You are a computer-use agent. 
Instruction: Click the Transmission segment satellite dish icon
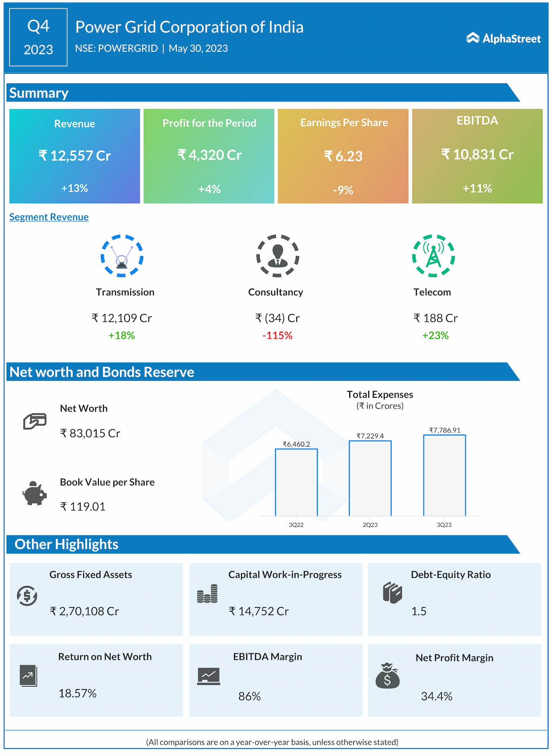coord(122,256)
